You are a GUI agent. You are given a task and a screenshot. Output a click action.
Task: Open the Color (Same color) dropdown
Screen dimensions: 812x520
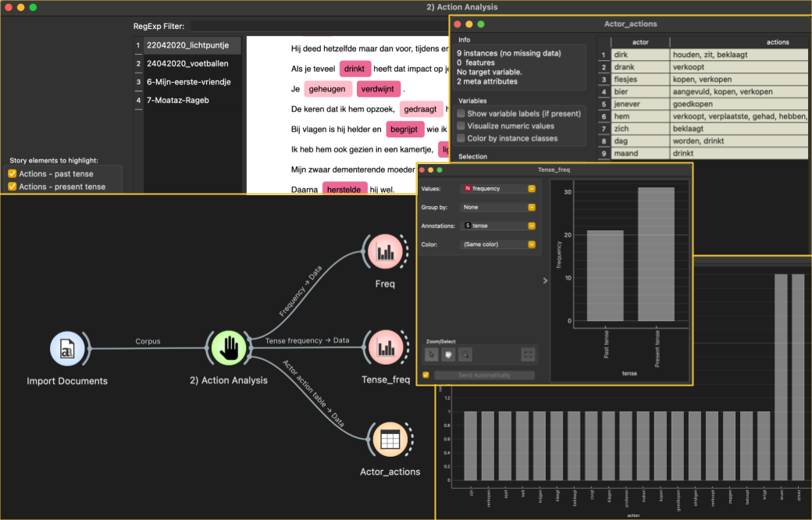pyautogui.click(x=498, y=244)
